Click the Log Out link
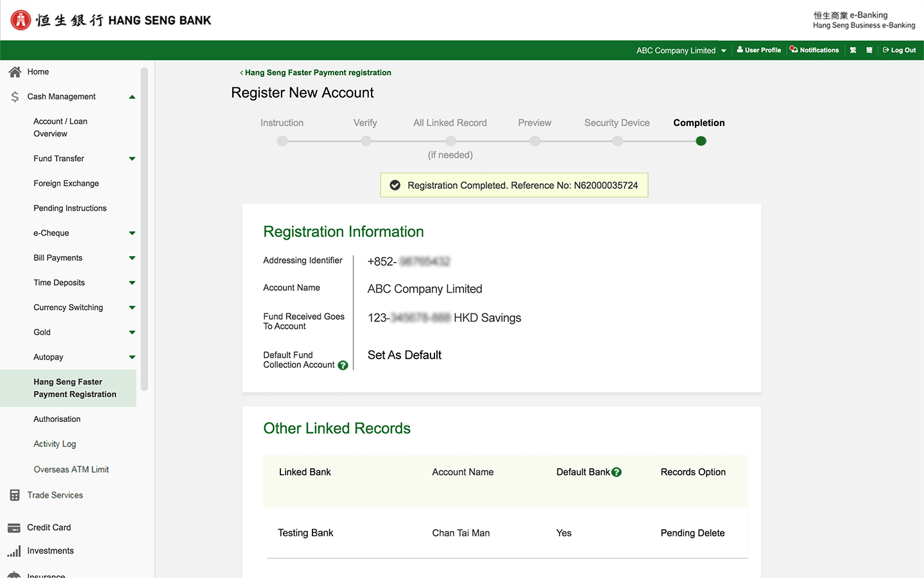924x578 pixels. click(x=900, y=50)
